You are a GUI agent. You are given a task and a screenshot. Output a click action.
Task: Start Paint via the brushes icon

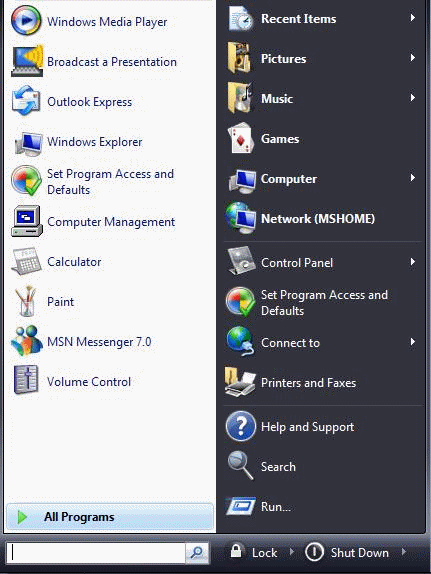(x=26, y=301)
